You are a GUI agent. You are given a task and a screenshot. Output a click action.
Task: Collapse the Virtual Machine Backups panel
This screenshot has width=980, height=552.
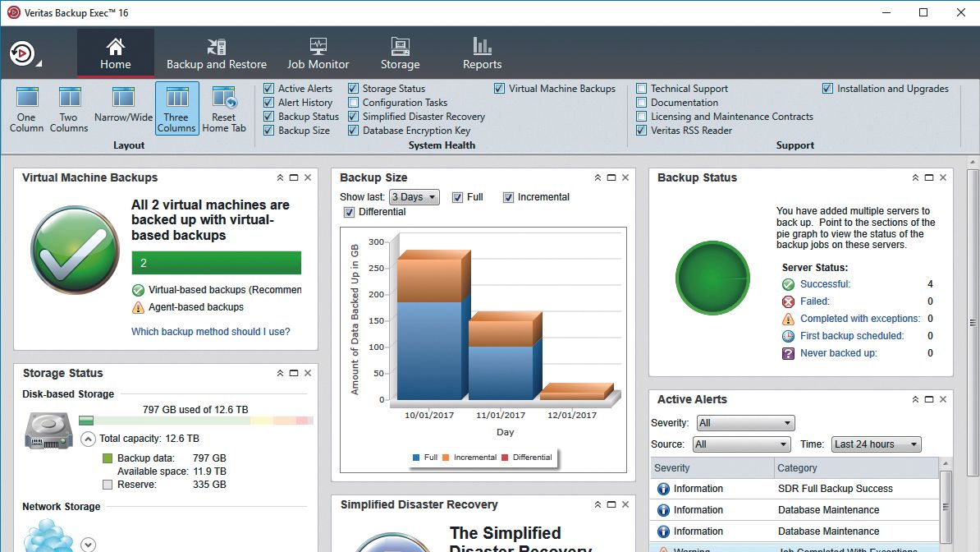[x=280, y=177]
